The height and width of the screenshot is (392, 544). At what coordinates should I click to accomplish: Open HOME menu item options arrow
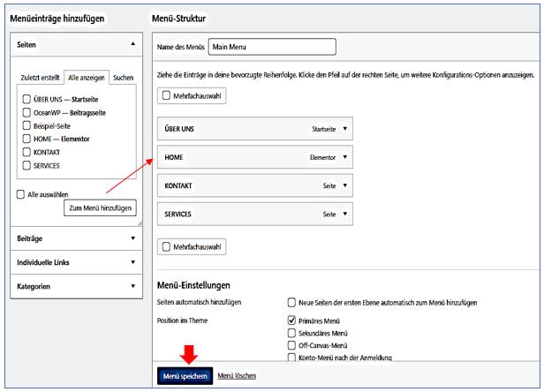[x=345, y=157]
